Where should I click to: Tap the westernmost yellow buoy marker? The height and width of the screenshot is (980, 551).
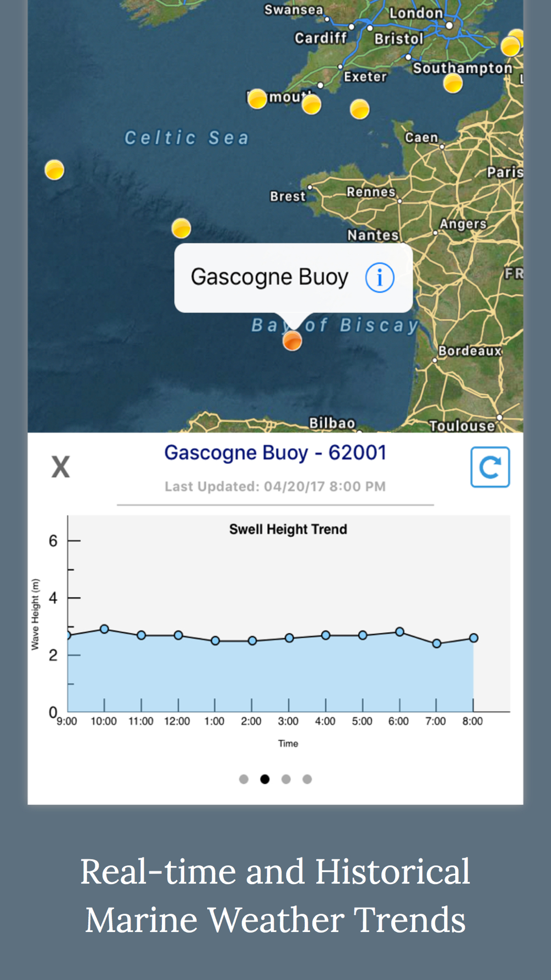(55, 170)
